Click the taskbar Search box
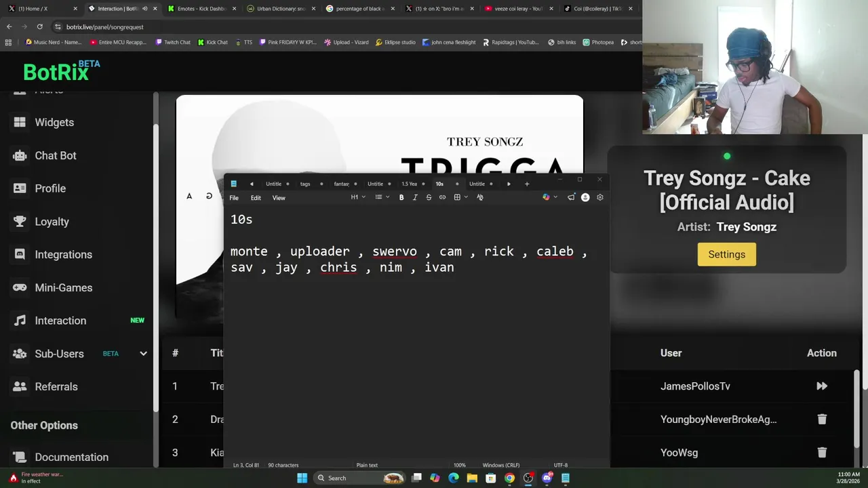Screen dimensions: 868x488 (x=360, y=478)
